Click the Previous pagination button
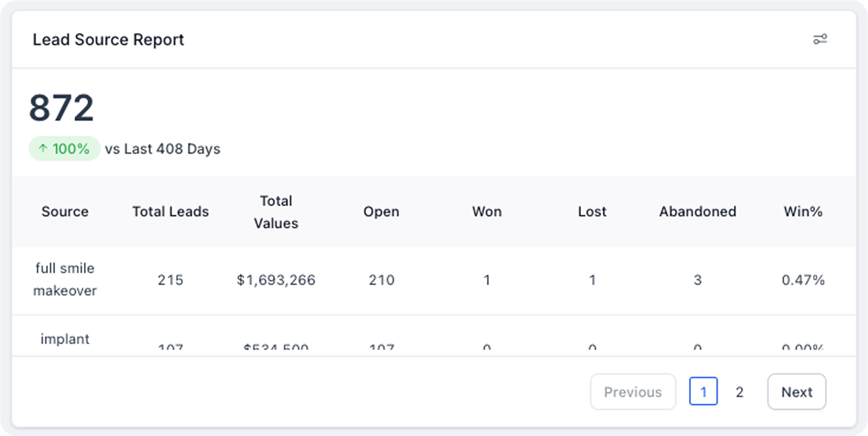868x436 pixels. pos(633,392)
